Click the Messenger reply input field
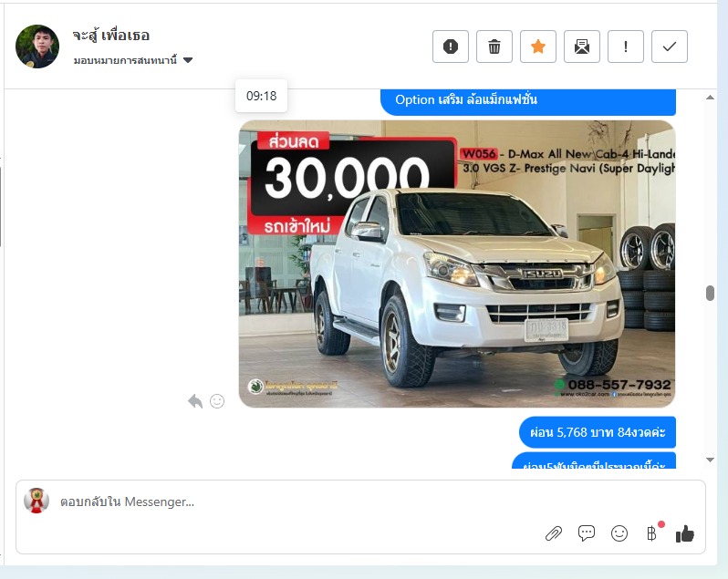The image size is (728, 579). click(x=360, y=502)
